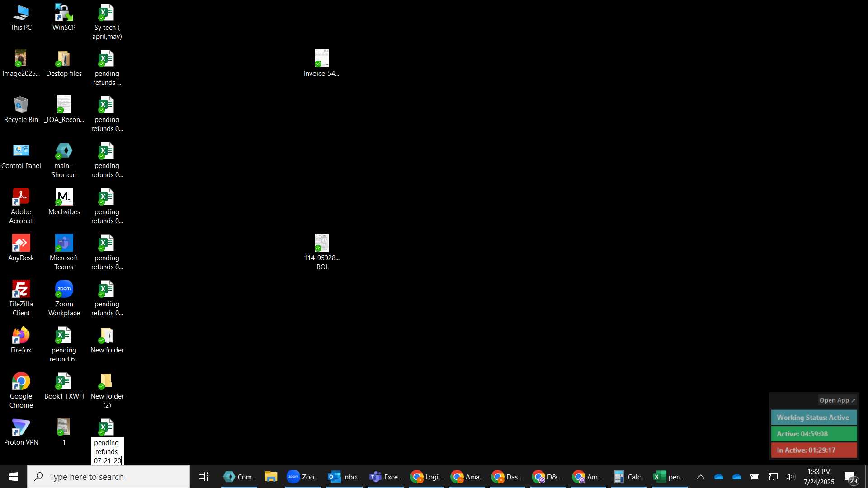Select the file named 1
Image resolution: width=868 pixels, height=488 pixels.
[64, 432]
